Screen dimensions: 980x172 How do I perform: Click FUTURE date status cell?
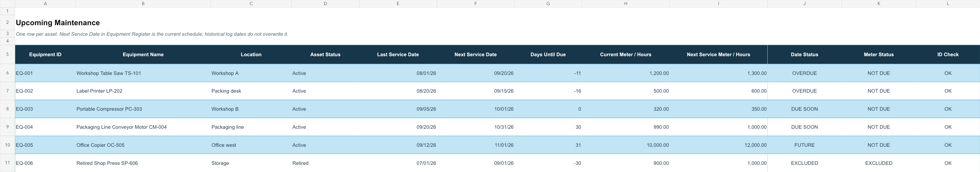[x=804, y=145]
